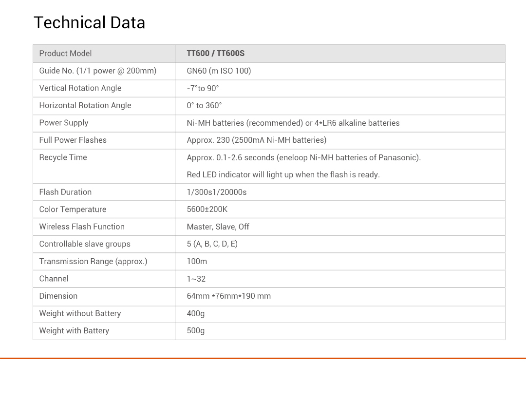Select the Channel value 1~32
526x420 pixels.
click(x=196, y=279)
